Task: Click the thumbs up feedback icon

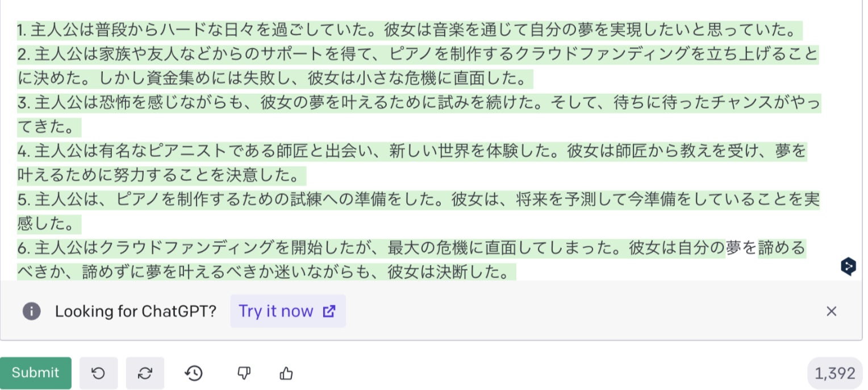Action: 286,373
